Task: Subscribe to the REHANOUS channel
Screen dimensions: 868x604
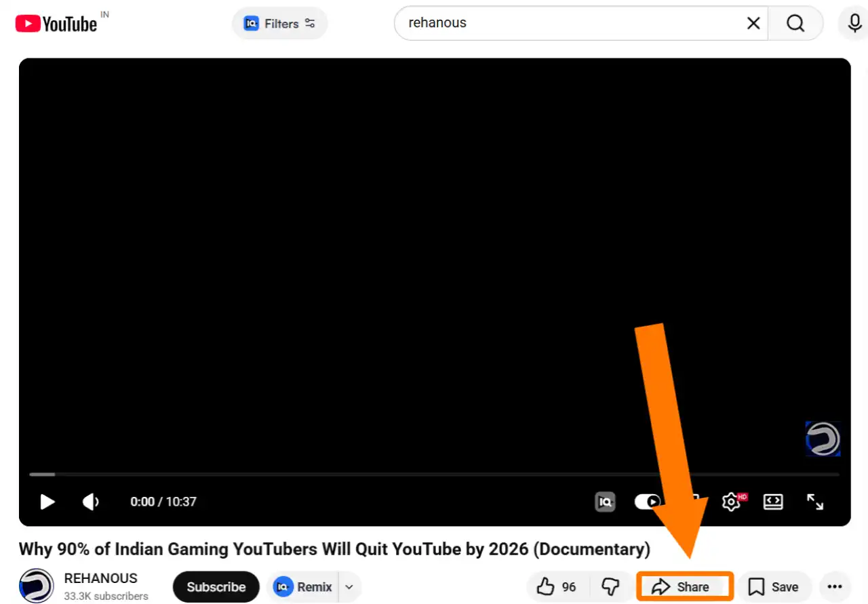Action: point(216,586)
